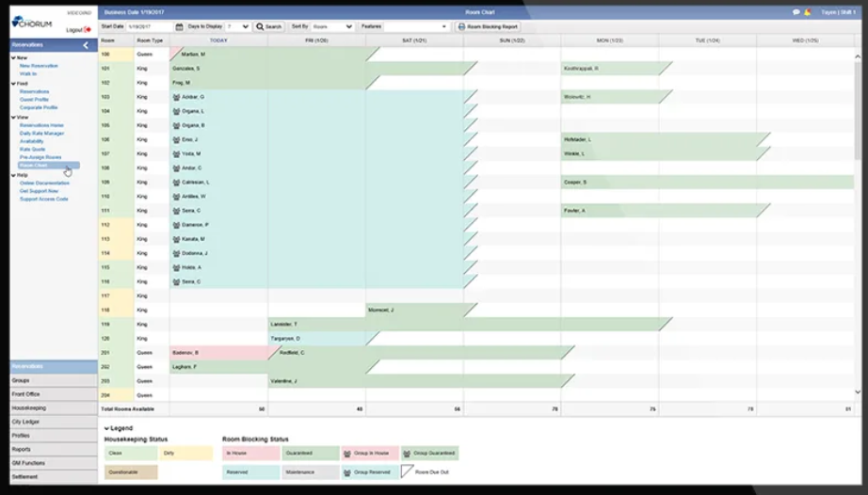Click group icon beside Calrissian, L
The height and width of the screenshot is (495, 868).
point(177,183)
